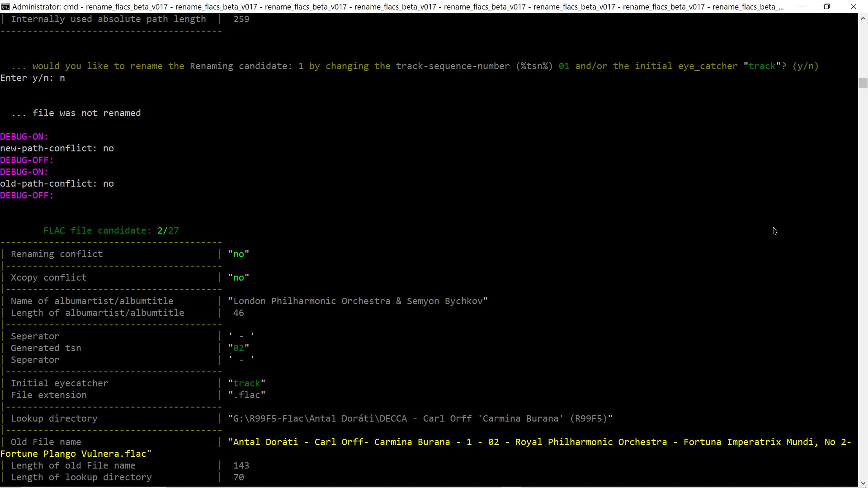The width and height of the screenshot is (868, 488).
Task: Click the Generated tsn "02" value
Action: (x=239, y=348)
